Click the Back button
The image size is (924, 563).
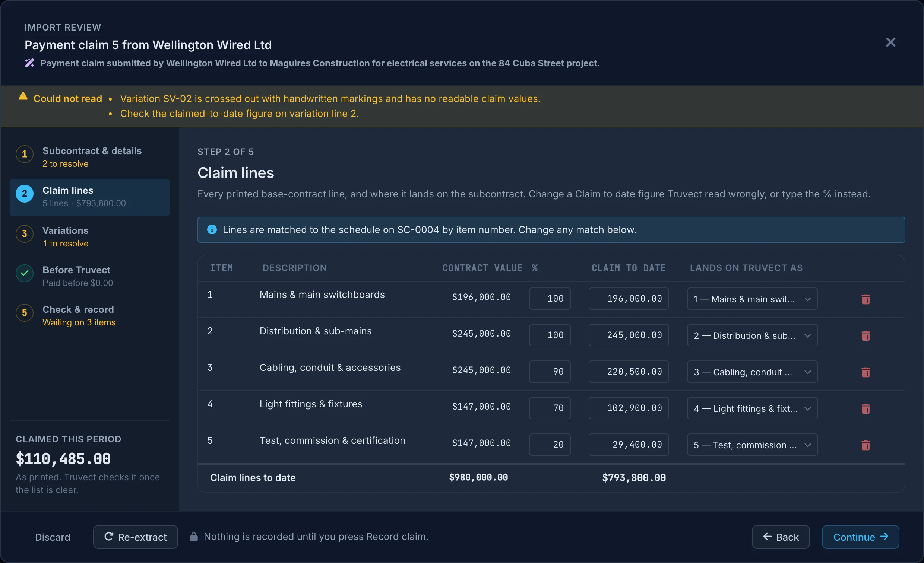tap(781, 537)
